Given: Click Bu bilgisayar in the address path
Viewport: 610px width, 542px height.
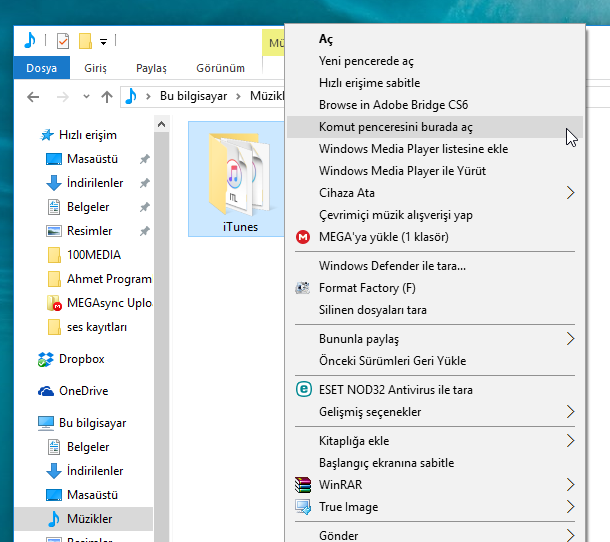Looking at the screenshot, I should 193,96.
